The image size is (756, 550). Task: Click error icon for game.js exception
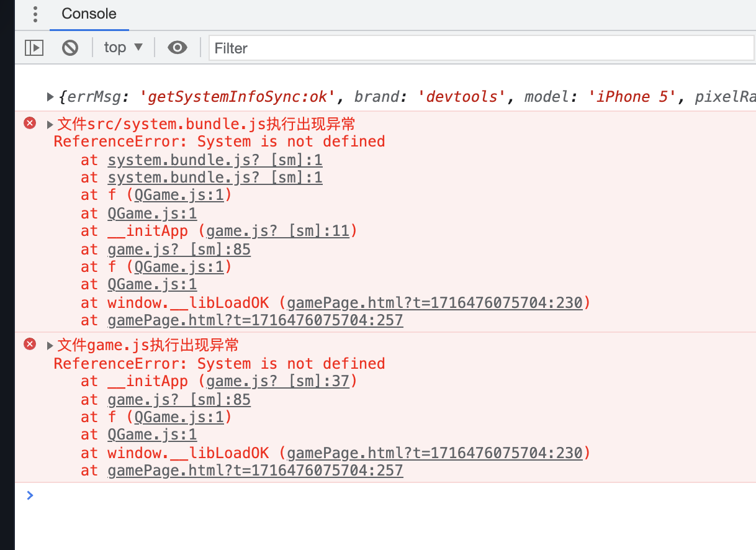(x=30, y=344)
